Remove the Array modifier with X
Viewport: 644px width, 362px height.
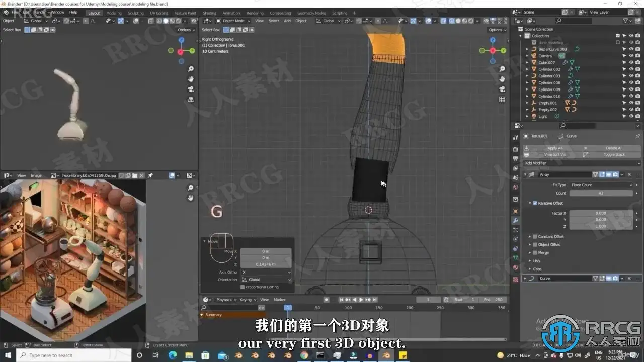(x=629, y=174)
